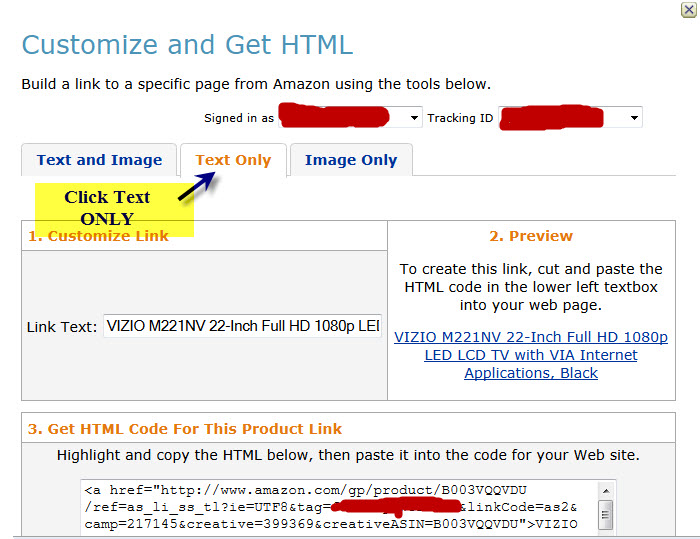This screenshot has height=539, width=700.
Task: Click the blue arrow pointing at Text Only
Action: click(x=197, y=186)
